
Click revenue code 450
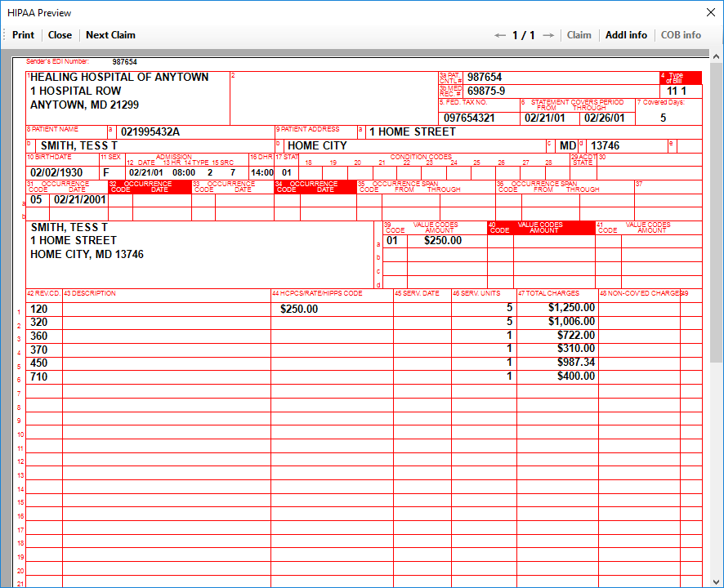pyautogui.click(x=38, y=363)
